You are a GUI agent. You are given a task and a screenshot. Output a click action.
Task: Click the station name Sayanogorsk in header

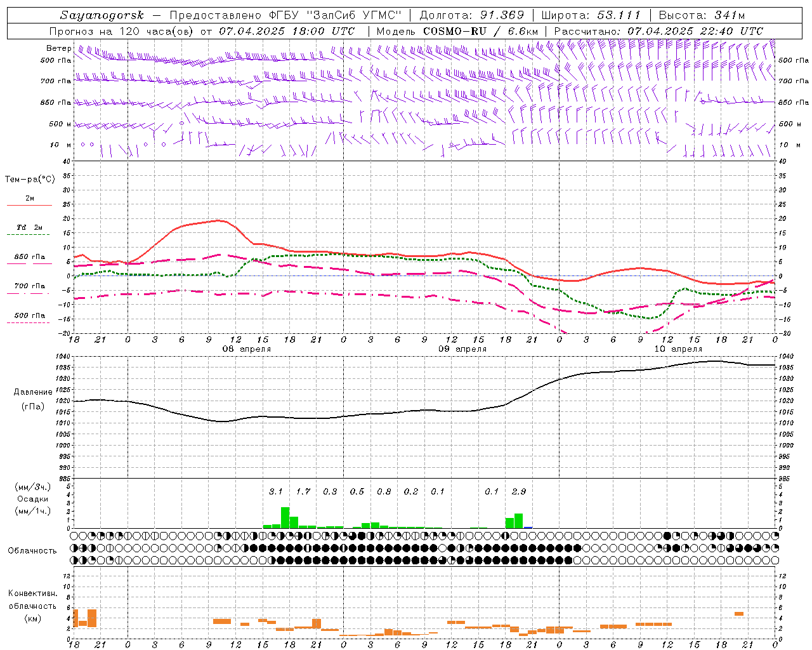(102, 15)
